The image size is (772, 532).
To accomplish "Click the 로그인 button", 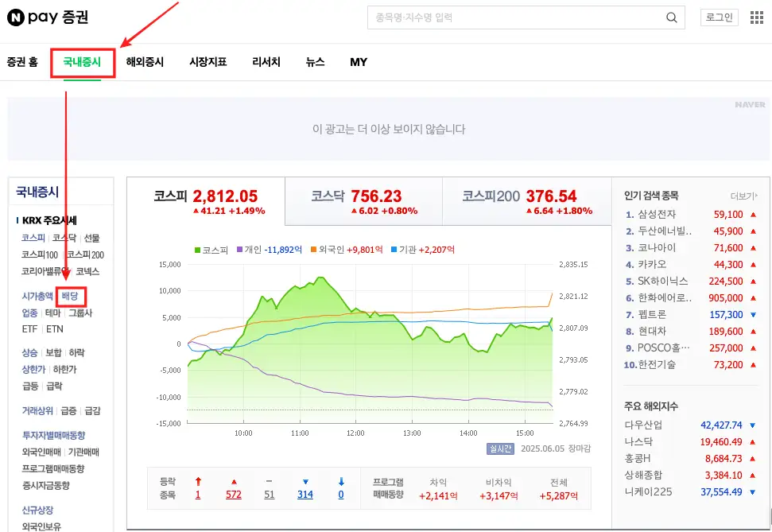I will 720,17.
